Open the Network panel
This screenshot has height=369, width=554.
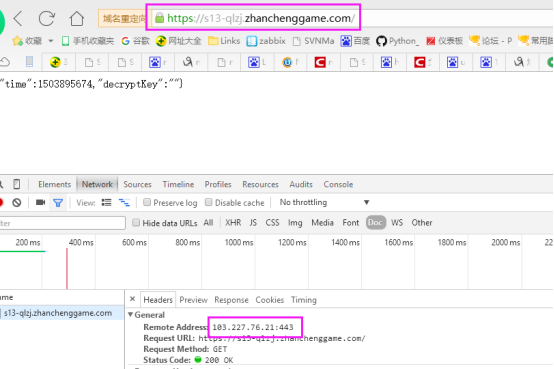pos(97,184)
